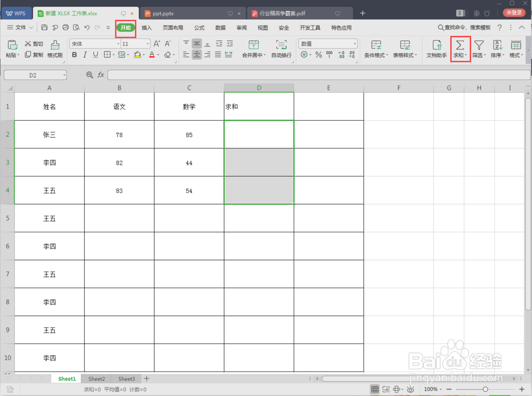The width and height of the screenshot is (532, 396).
Task: Open the Page Layout (页面布局) tab
Action: 173,28
